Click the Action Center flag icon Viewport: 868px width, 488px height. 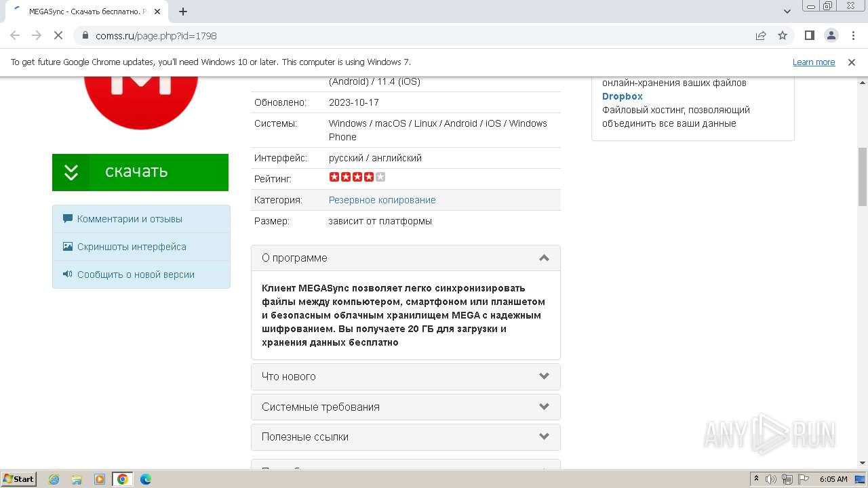(804, 479)
